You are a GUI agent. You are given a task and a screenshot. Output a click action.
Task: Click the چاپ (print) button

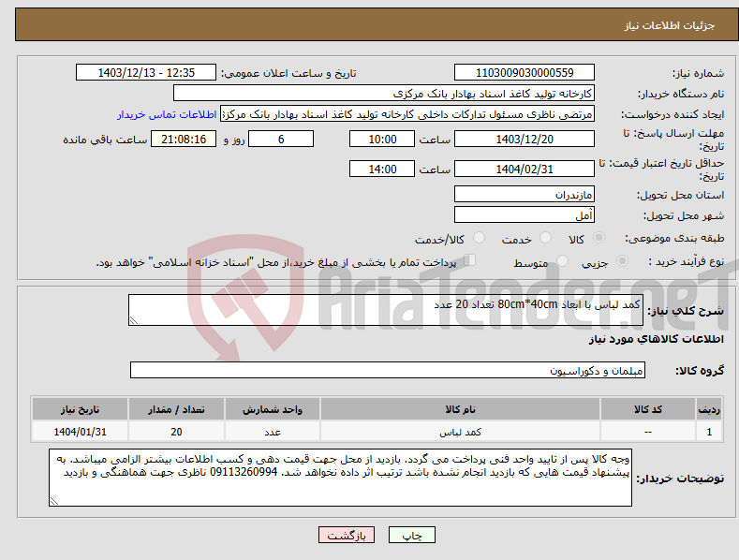pyautogui.click(x=411, y=535)
